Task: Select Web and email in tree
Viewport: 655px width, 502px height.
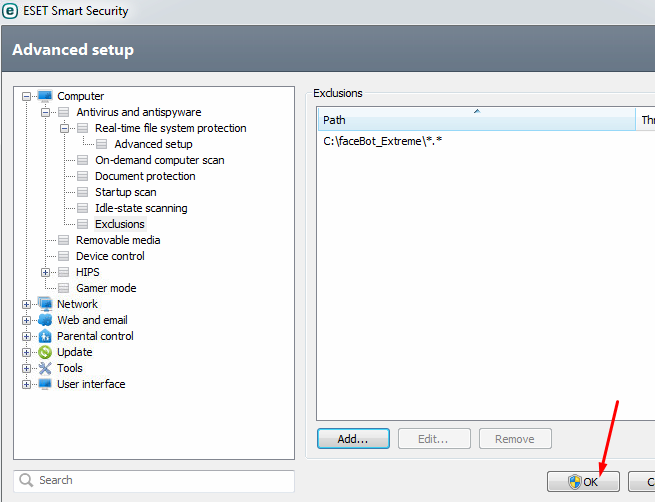Action: pos(92,320)
